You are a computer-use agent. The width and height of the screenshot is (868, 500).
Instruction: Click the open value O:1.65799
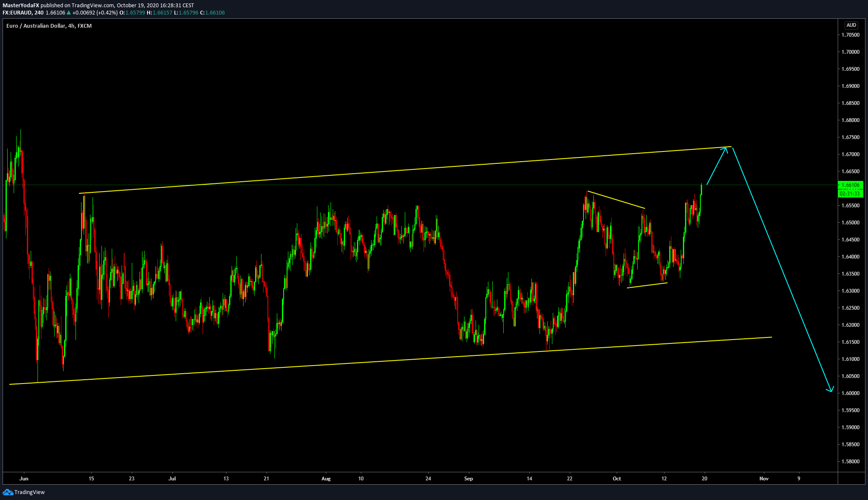(x=132, y=13)
